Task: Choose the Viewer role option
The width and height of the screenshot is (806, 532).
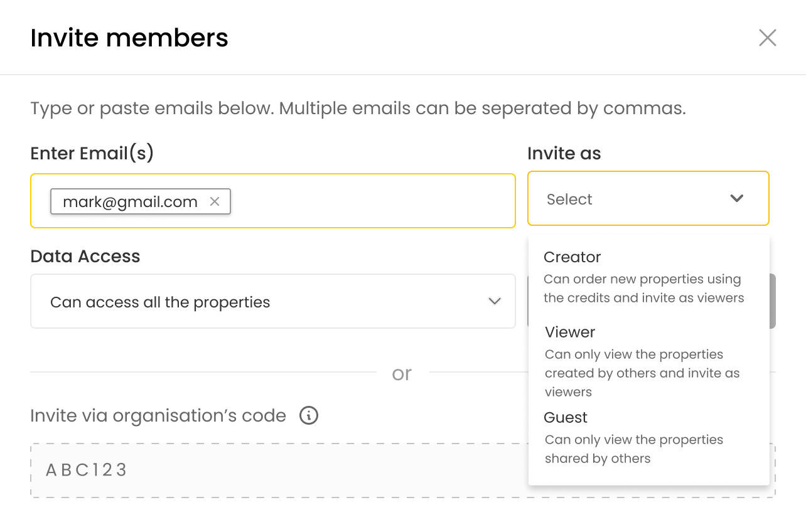Action: tap(570, 332)
